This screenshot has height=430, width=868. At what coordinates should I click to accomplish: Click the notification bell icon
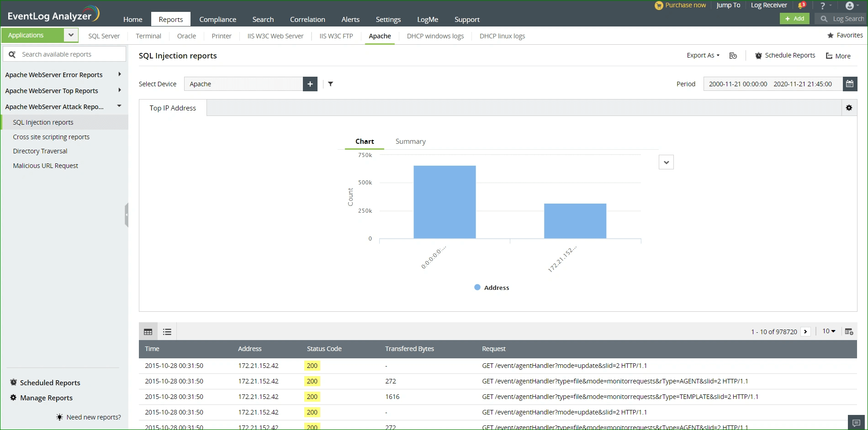(801, 5)
